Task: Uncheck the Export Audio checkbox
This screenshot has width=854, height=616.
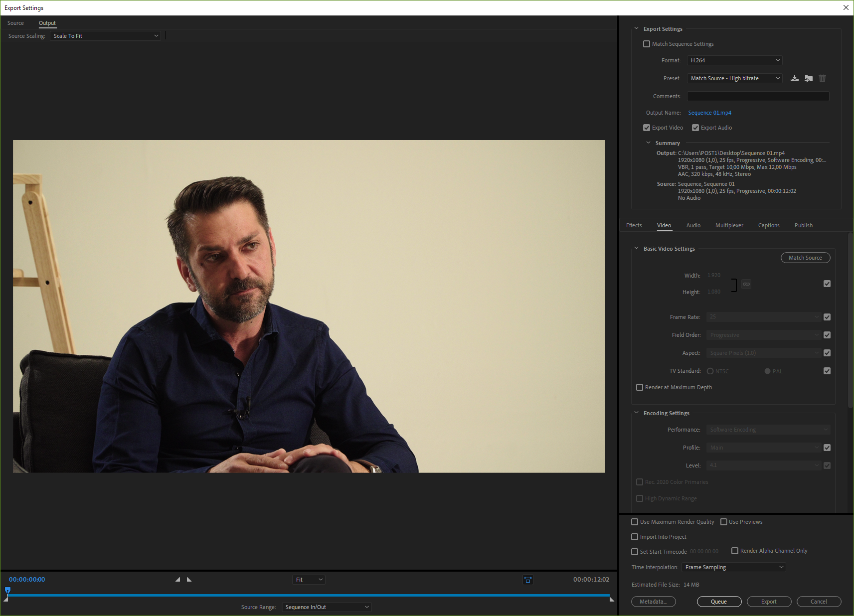Action: click(695, 128)
